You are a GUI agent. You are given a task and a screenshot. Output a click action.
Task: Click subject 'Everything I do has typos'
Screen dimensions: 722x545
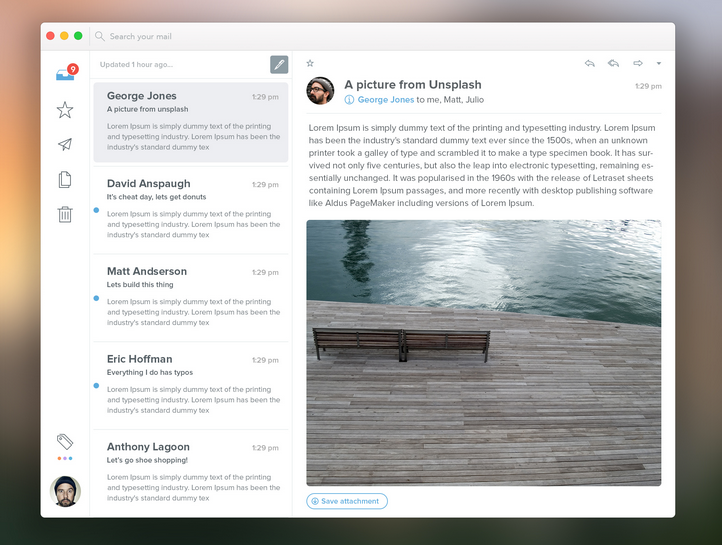[x=150, y=372]
